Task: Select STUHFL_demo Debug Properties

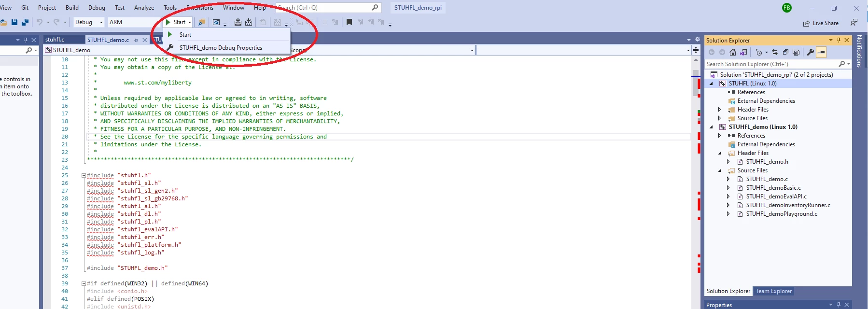Action: click(x=227, y=48)
